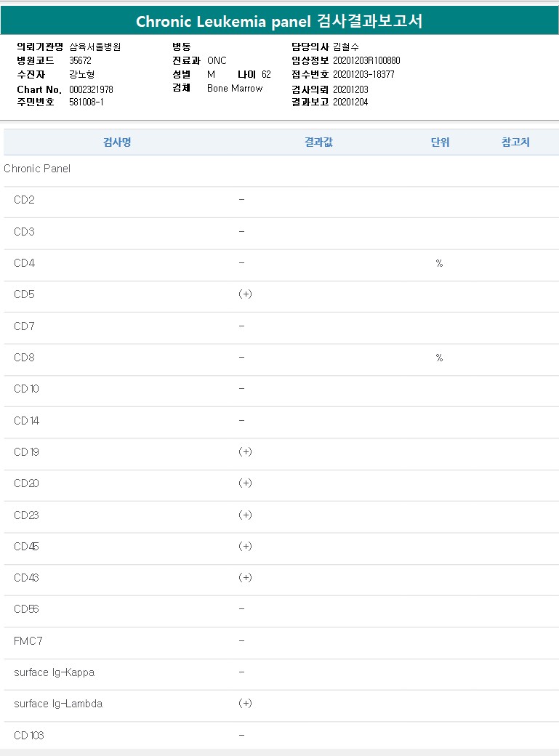Select the CD43 test name
559x756 pixels.
point(26,578)
